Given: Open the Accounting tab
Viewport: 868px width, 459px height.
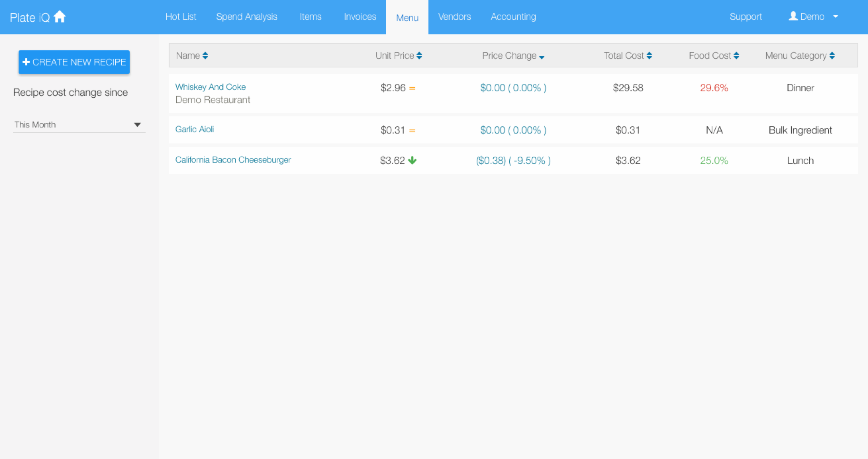Looking at the screenshot, I should (x=513, y=17).
